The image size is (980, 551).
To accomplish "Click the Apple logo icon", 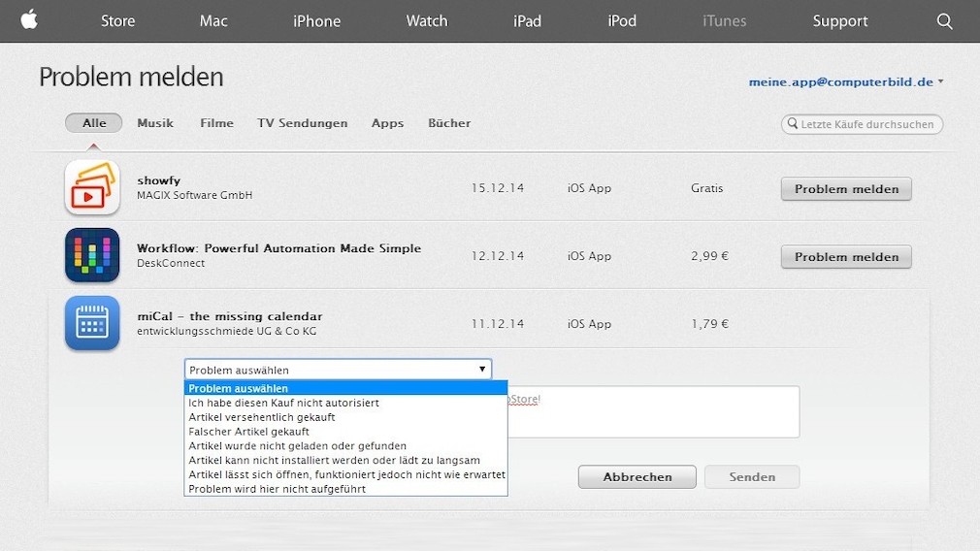I will [x=29, y=20].
